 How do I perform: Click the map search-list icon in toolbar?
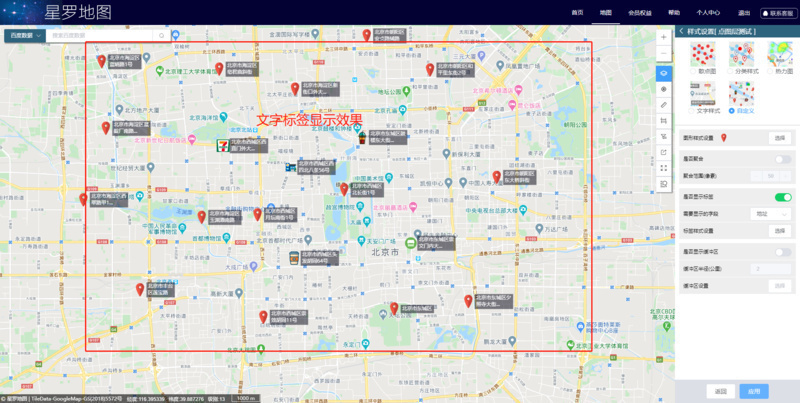click(664, 184)
